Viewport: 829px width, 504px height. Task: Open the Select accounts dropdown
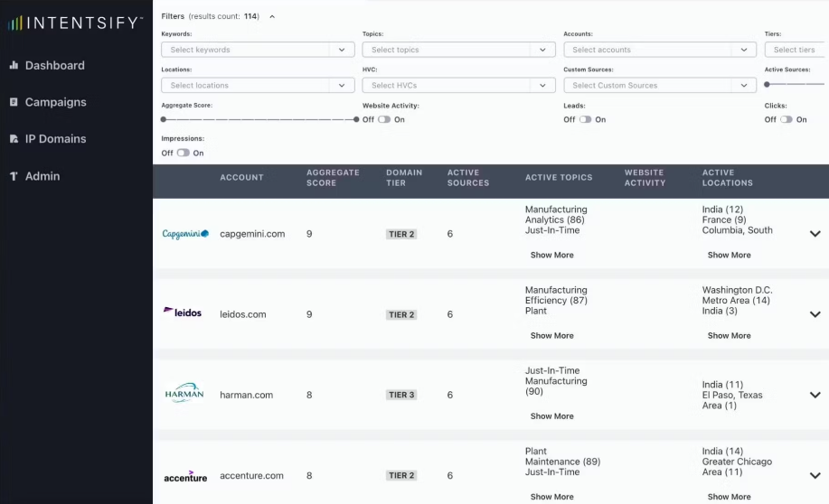(660, 50)
